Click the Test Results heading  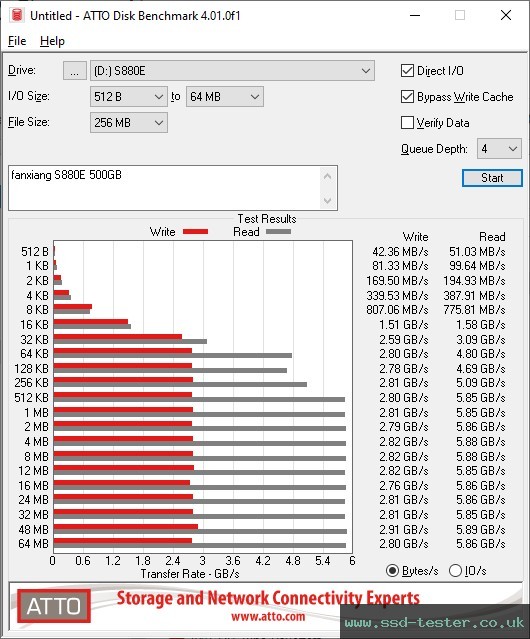click(x=267, y=219)
